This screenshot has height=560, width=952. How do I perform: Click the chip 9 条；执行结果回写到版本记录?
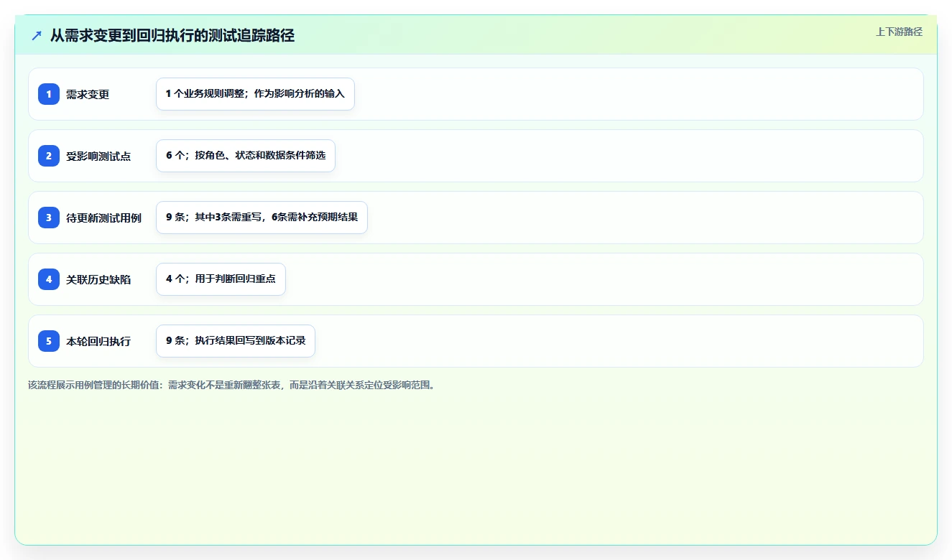[x=236, y=341]
